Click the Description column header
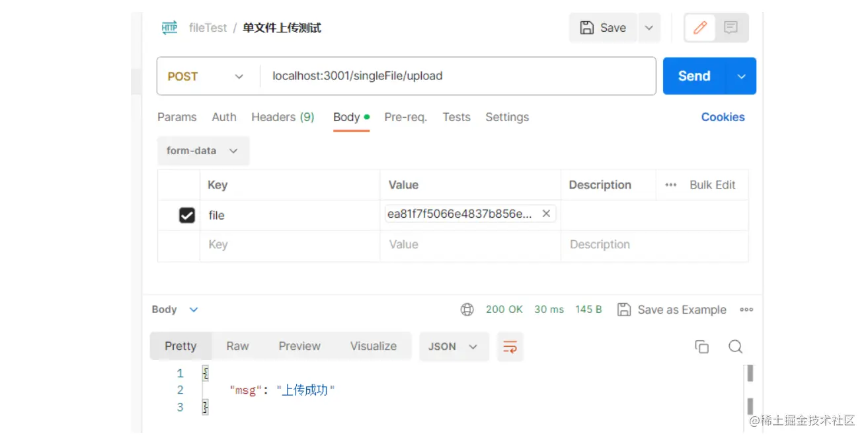The image size is (868, 440). pos(600,185)
